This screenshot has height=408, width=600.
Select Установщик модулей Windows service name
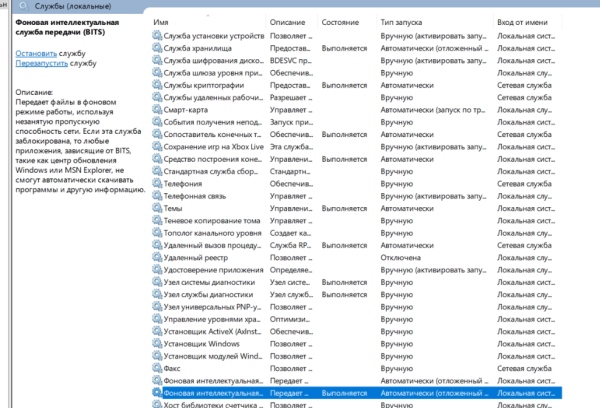click(213, 356)
